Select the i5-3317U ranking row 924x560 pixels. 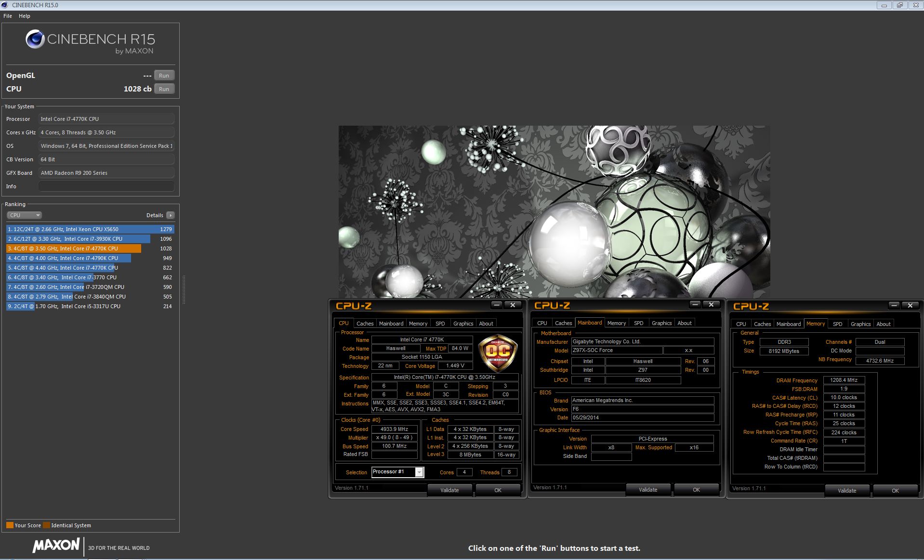point(90,306)
